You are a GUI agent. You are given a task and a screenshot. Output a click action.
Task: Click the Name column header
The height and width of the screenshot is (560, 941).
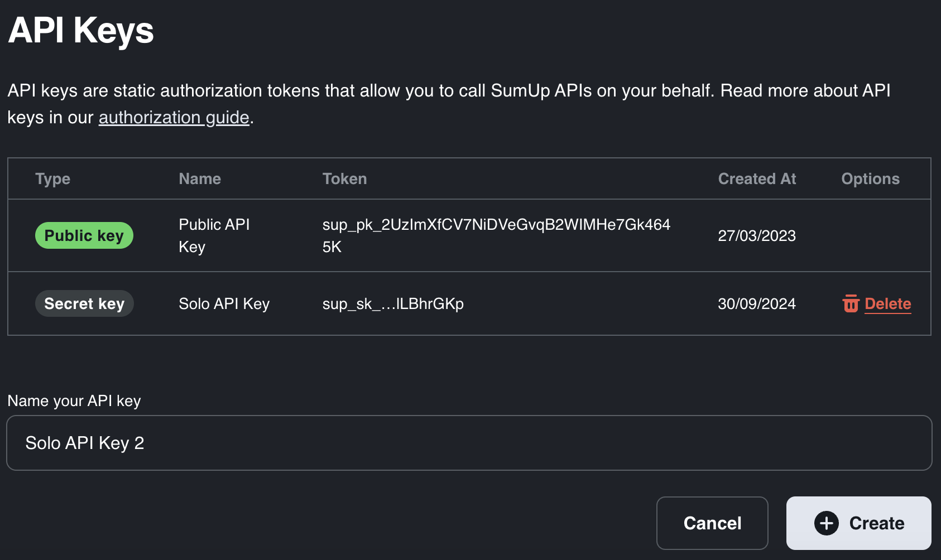(199, 178)
